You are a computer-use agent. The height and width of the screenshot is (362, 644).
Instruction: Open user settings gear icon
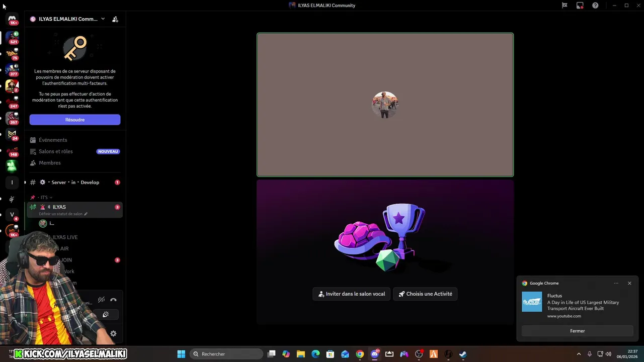(x=113, y=333)
